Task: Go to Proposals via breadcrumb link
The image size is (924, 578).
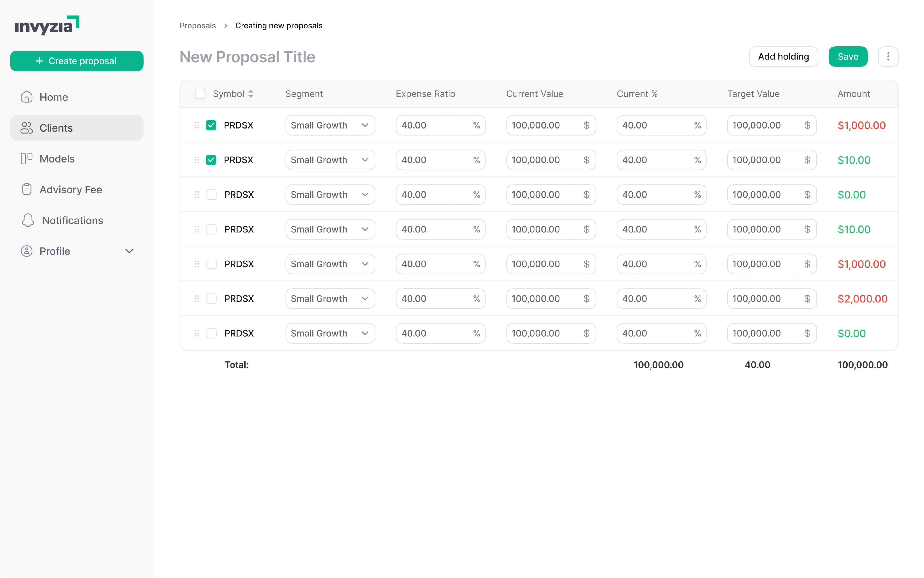Action: pos(197,25)
